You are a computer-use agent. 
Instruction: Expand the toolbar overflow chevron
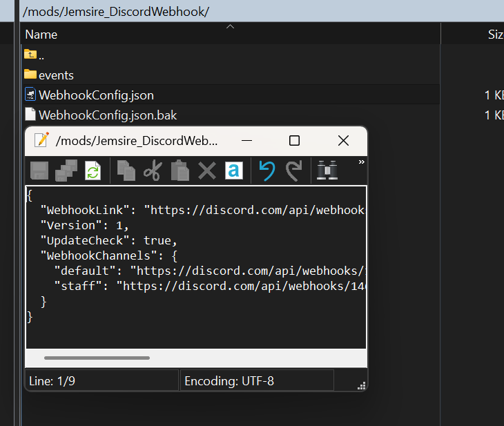click(x=360, y=162)
